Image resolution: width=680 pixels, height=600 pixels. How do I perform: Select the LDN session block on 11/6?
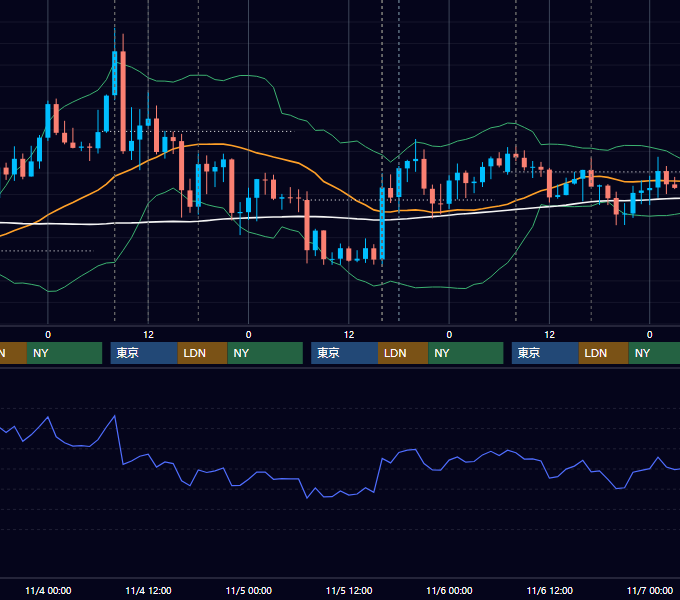pyautogui.click(x=604, y=353)
